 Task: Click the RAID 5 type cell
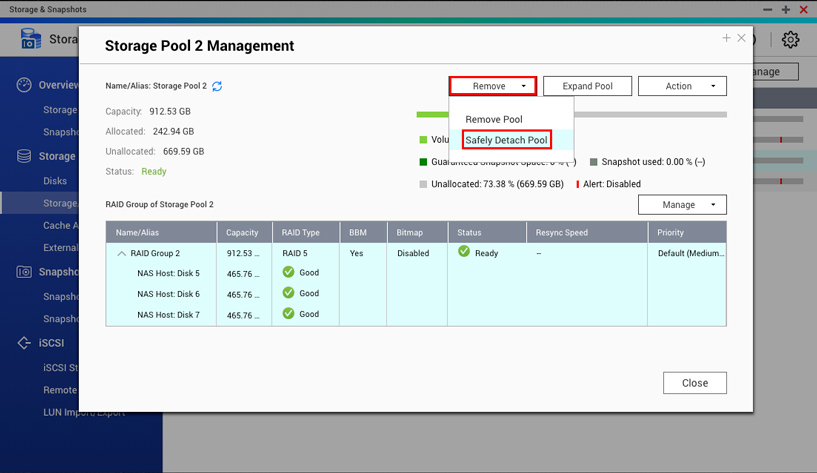[x=295, y=253]
